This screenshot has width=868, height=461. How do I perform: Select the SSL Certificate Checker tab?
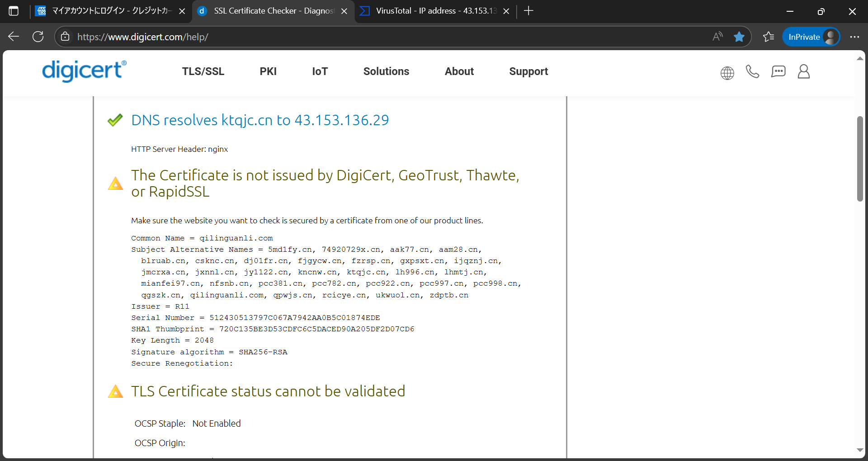273,11
